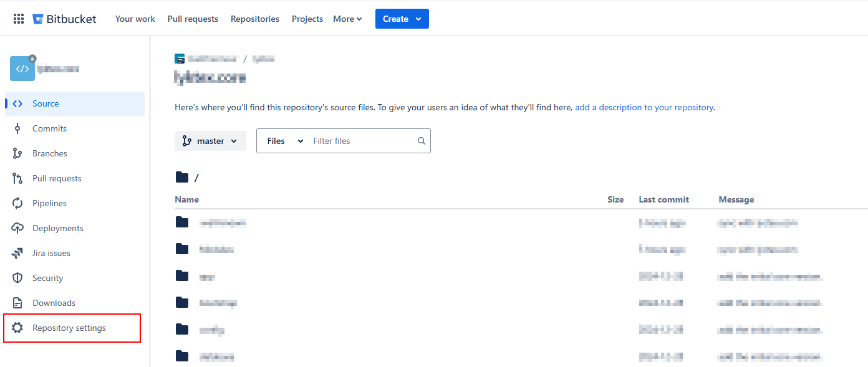Expand the More menu in top navigation
The width and height of the screenshot is (868, 367).
click(347, 19)
